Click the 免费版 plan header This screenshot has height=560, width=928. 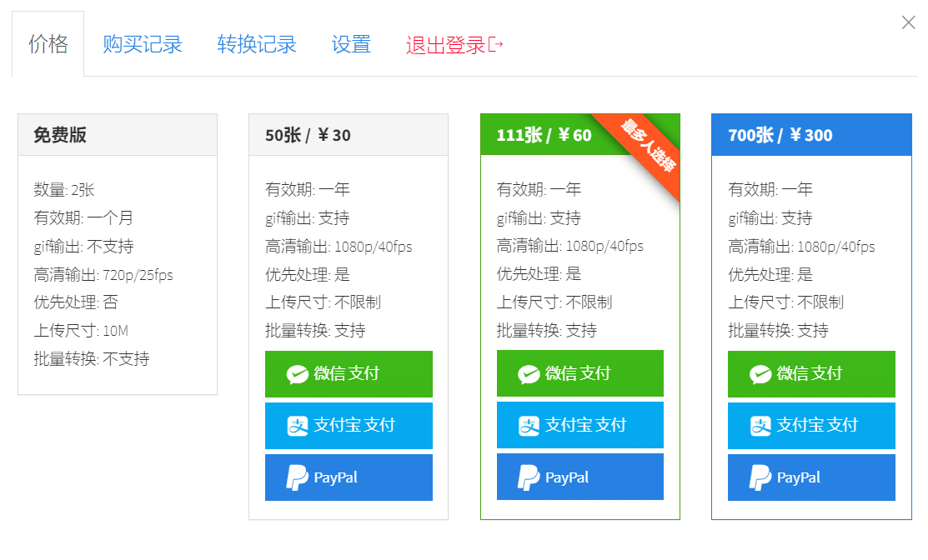pyautogui.click(x=117, y=134)
